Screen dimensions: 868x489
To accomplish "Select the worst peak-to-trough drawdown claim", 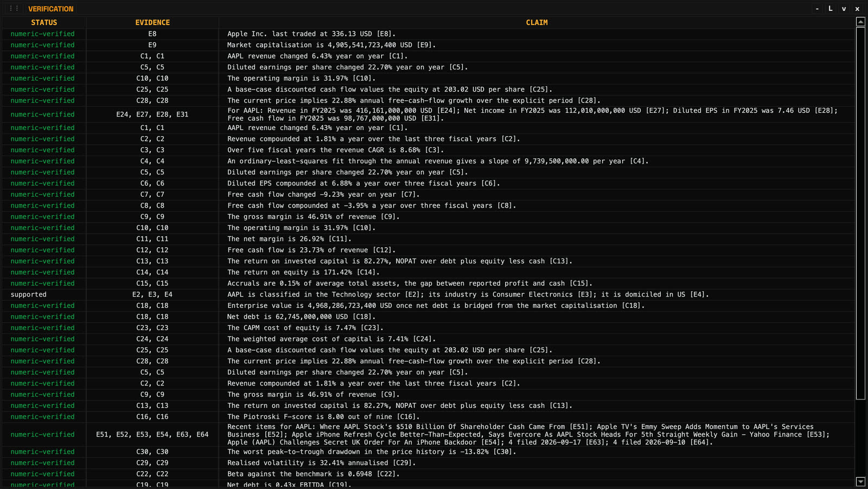I will pyautogui.click(x=372, y=452).
